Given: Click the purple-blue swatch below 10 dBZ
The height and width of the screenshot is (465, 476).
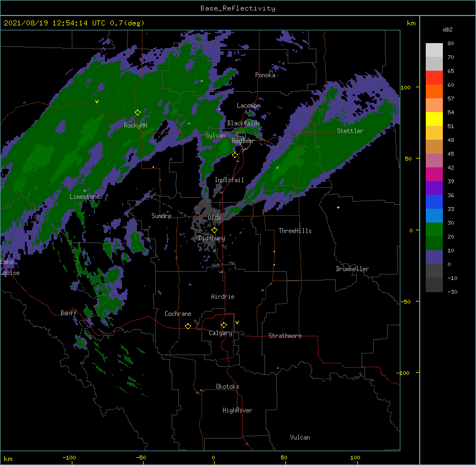Looking at the screenshot, I should coord(434,257).
